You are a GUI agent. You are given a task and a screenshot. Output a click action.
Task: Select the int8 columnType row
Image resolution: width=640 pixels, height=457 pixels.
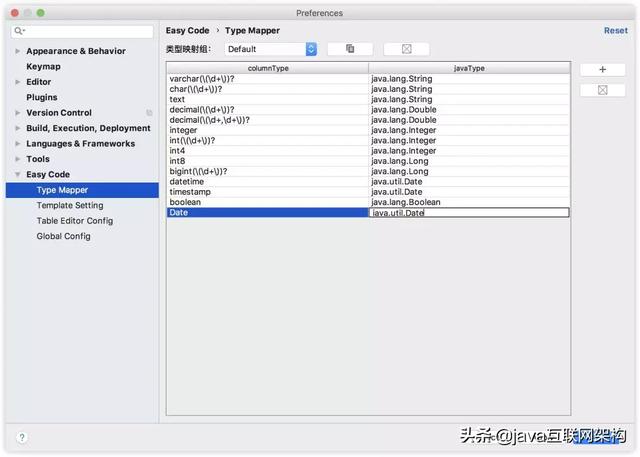(x=268, y=161)
